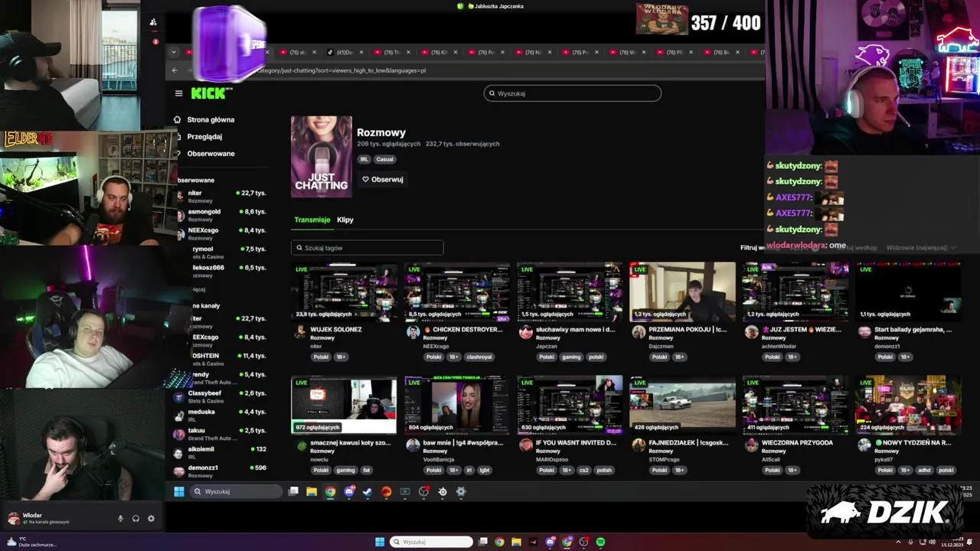Viewport: 980px width, 551px height.
Task: Open Chrome on the outer taskbar
Action: coord(499,542)
